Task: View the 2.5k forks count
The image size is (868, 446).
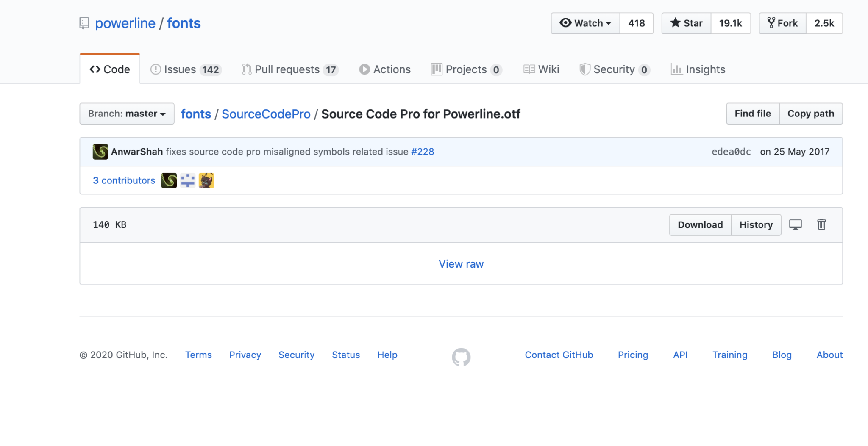Action: pyautogui.click(x=824, y=23)
